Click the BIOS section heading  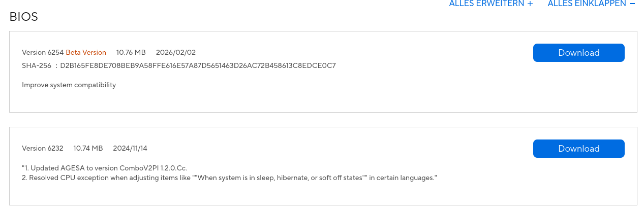tap(23, 17)
